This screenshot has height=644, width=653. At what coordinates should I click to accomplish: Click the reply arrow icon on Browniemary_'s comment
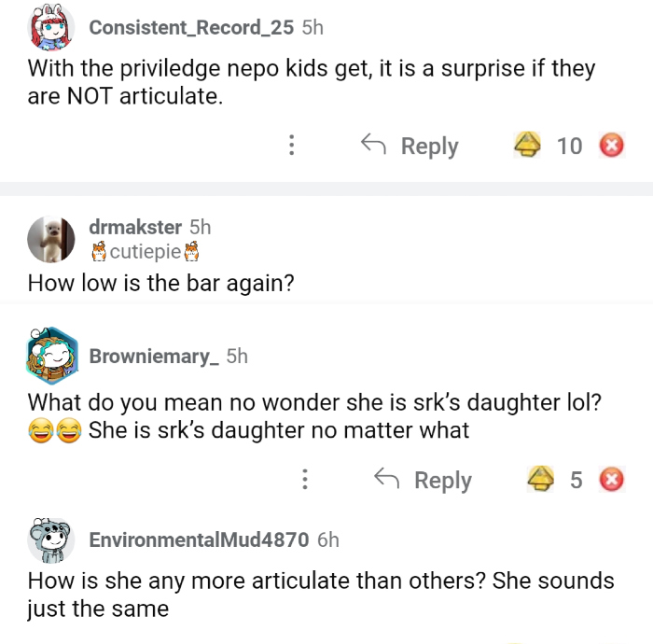386,480
